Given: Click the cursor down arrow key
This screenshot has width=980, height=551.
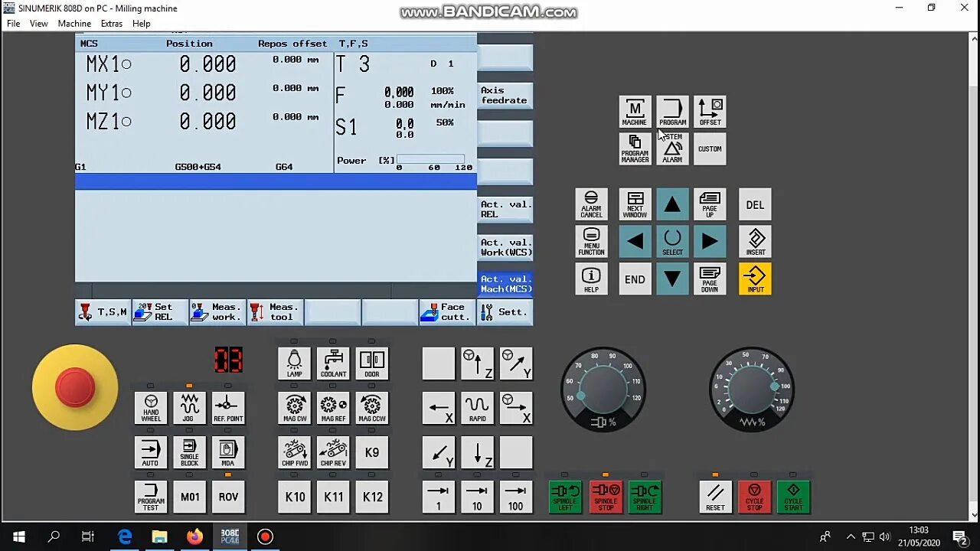Looking at the screenshot, I should (672, 279).
